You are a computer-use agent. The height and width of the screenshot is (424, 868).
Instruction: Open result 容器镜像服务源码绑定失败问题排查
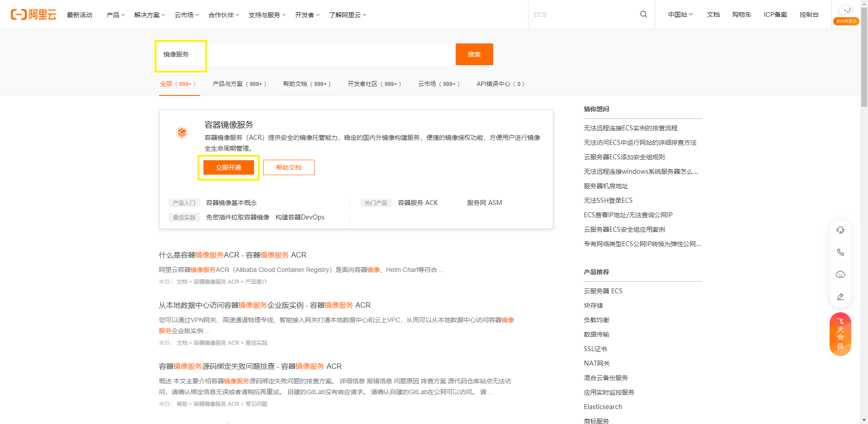(x=250, y=367)
